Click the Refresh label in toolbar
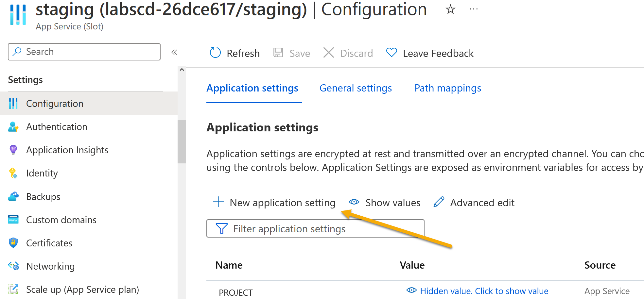644x299 pixels. tap(243, 53)
